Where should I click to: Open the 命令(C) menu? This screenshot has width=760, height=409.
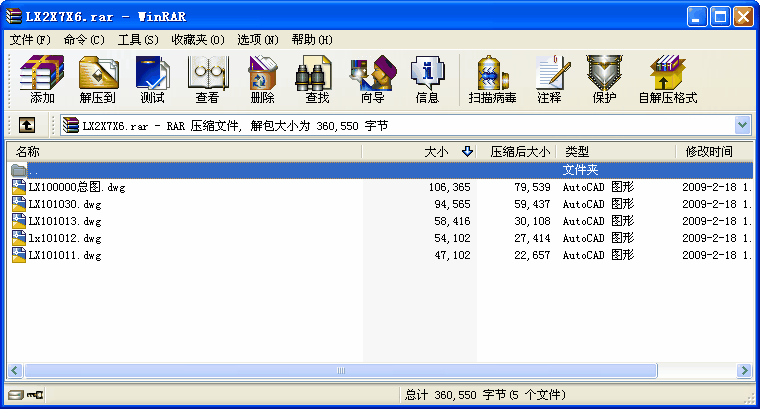coord(84,40)
